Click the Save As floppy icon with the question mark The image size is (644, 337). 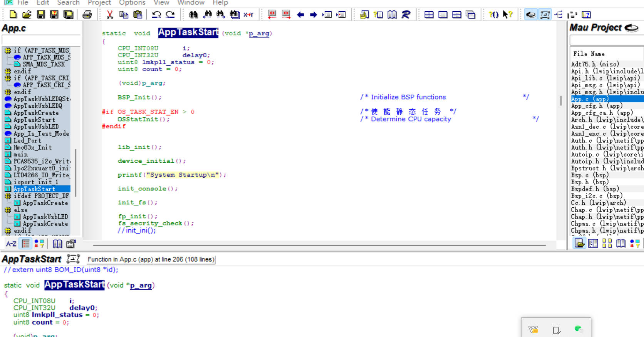click(54, 15)
